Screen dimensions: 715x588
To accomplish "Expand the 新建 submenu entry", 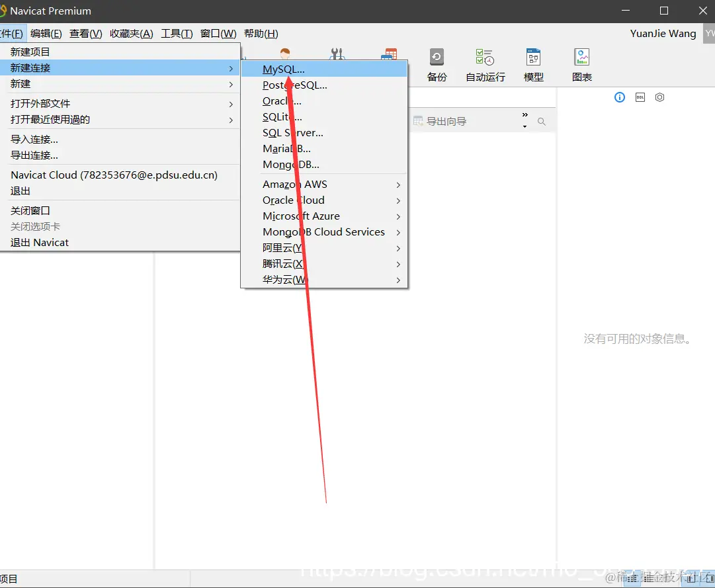I will click(x=120, y=84).
